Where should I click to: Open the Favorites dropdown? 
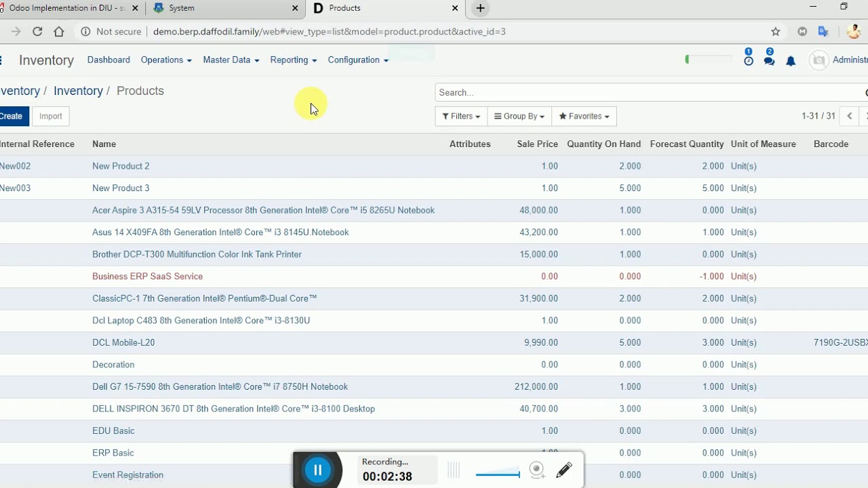[584, 116]
